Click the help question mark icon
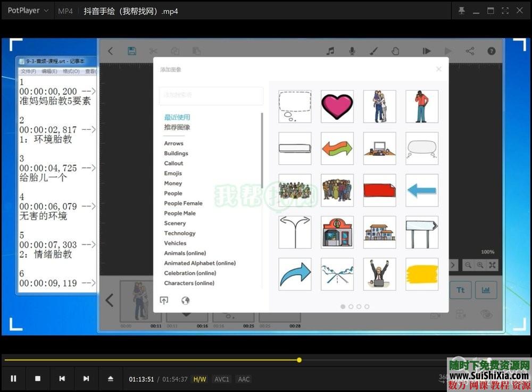The height and width of the screenshot is (392, 532). tap(490, 51)
